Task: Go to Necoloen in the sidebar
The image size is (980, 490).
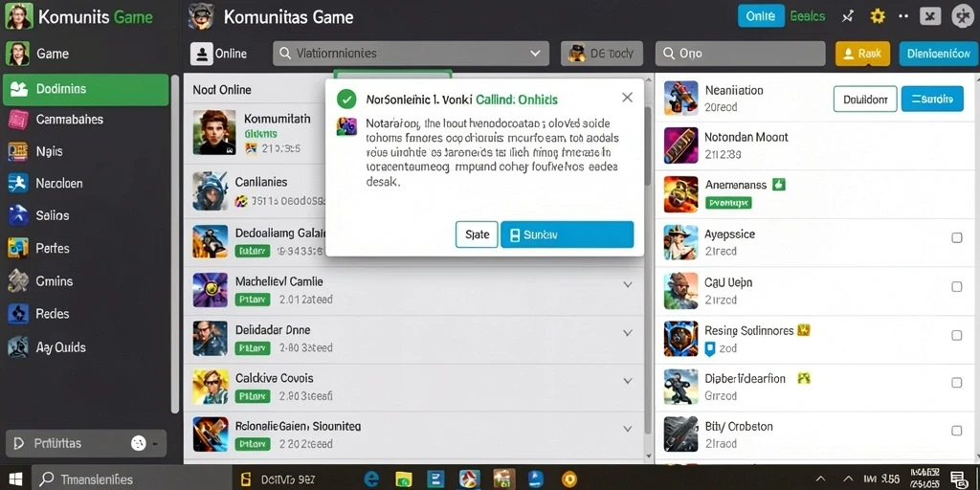Action: (x=59, y=184)
